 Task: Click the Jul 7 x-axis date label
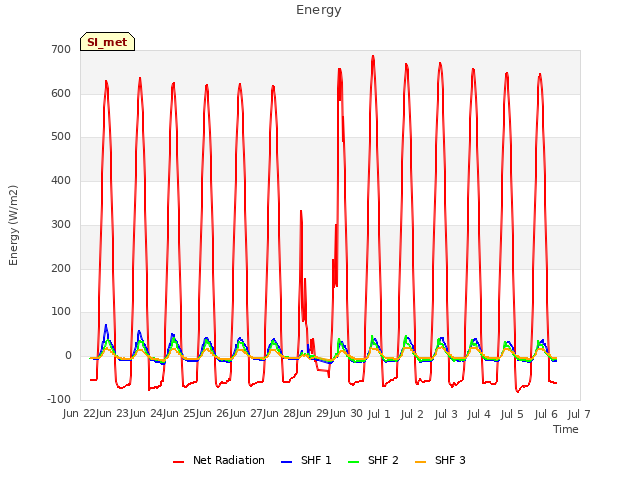[579, 414]
